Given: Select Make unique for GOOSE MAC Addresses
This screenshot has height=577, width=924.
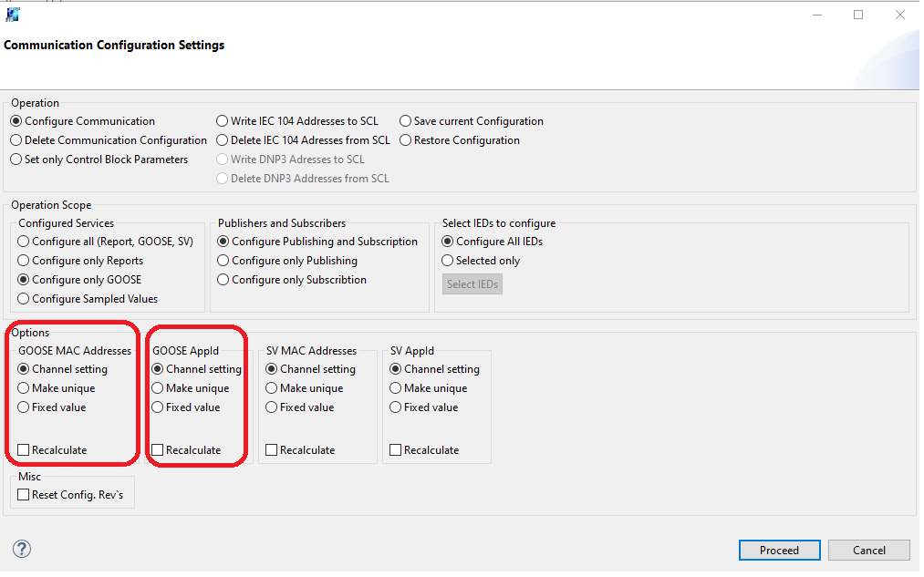Looking at the screenshot, I should point(24,388).
